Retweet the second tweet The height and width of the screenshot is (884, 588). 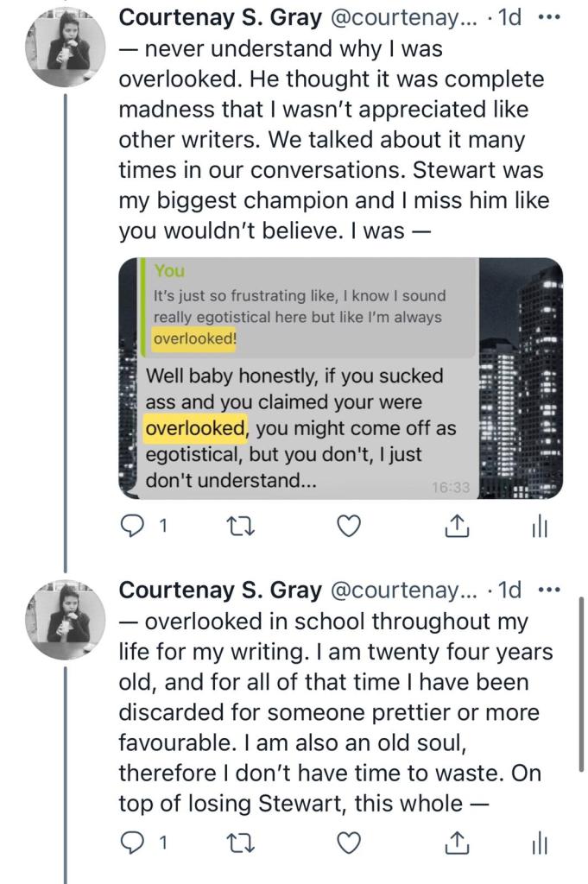235,840
